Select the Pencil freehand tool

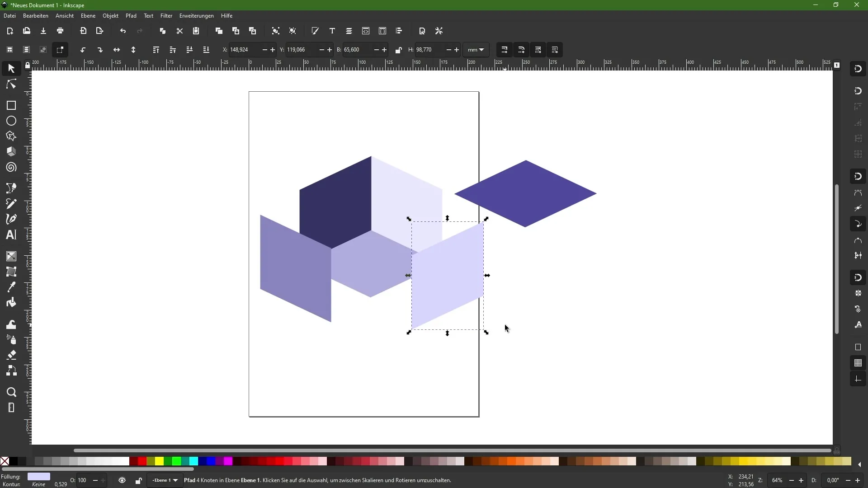coord(11,204)
